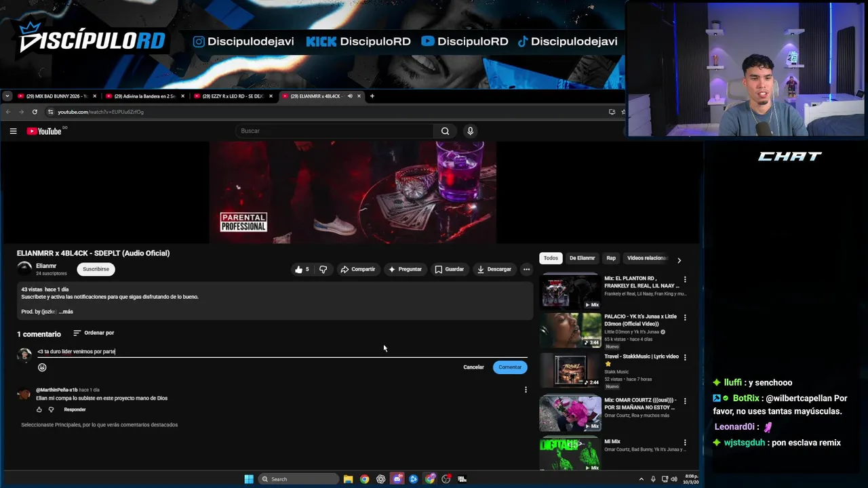Open Windows Start menu
The image size is (868, 488).
(x=249, y=479)
